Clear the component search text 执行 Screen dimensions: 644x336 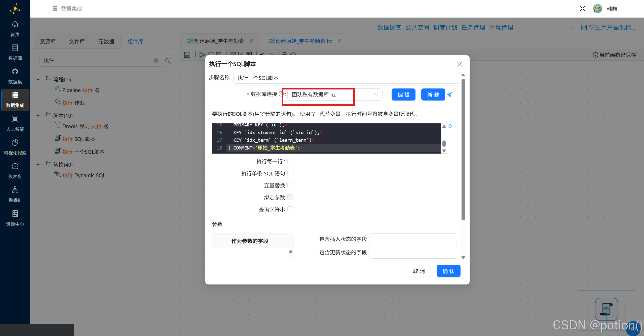(156, 61)
